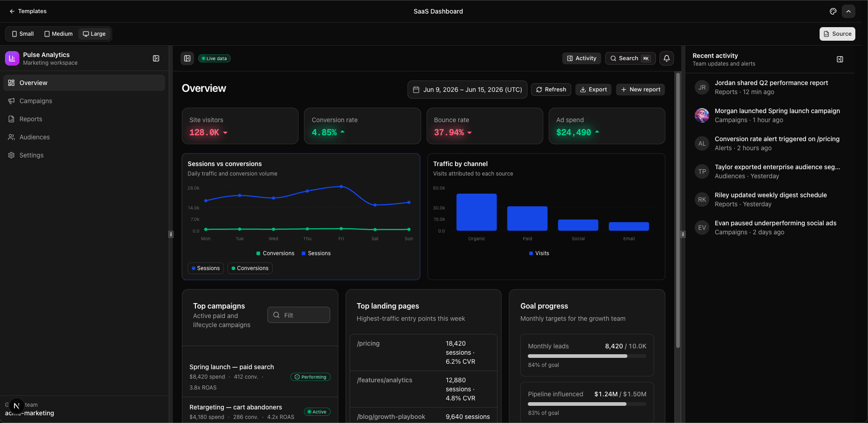Image resolution: width=868 pixels, height=423 pixels.
Task: Collapse the left sidebar via the panel icon
Action: 156,58
